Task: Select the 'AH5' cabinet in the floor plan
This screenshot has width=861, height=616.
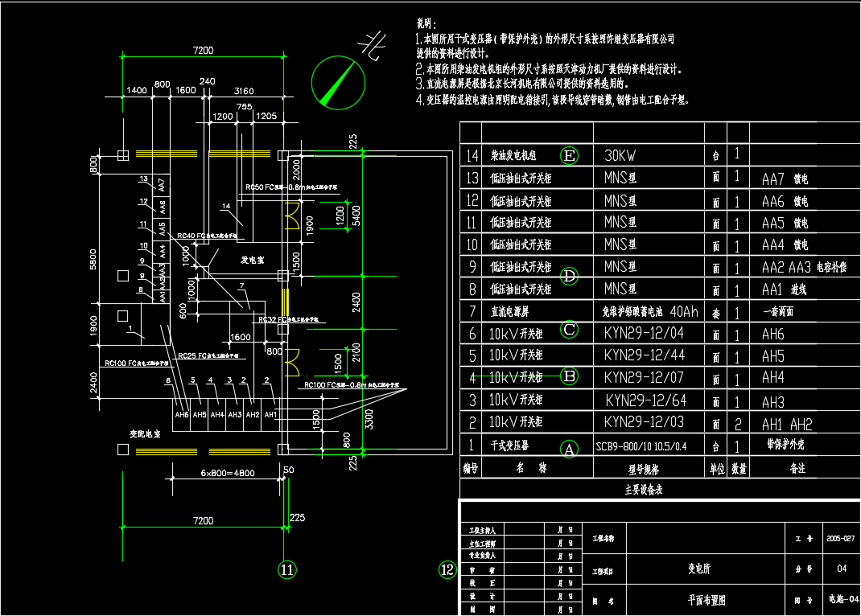Action: [200, 415]
